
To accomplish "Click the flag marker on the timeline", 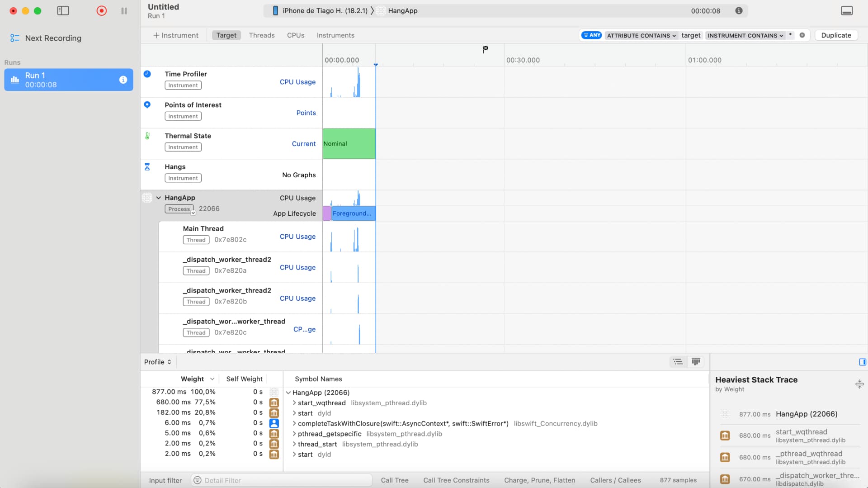I will pos(485,49).
